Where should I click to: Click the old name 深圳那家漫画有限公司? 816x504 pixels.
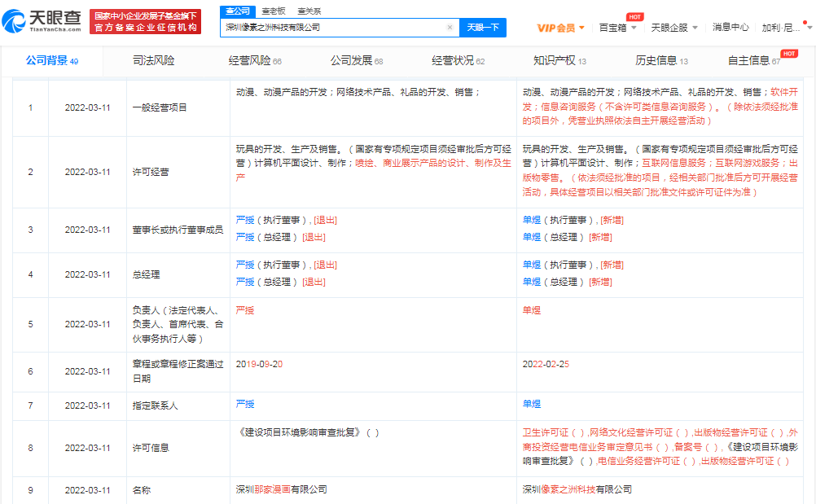(282, 489)
